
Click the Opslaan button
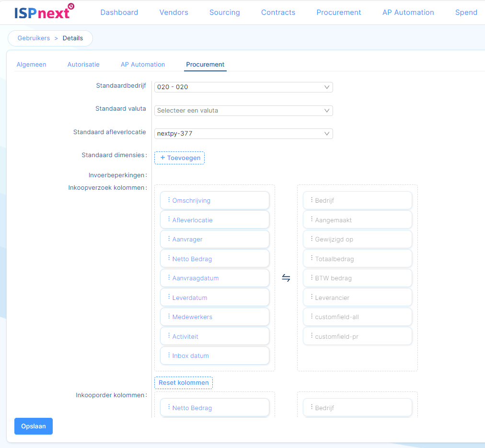click(x=34, y=426)
